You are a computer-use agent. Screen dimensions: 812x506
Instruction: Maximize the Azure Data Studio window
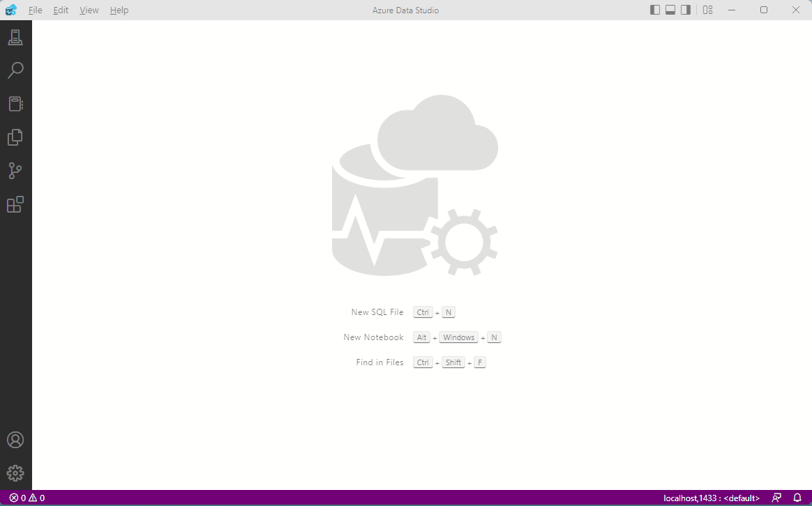click(x=764, y=10)
